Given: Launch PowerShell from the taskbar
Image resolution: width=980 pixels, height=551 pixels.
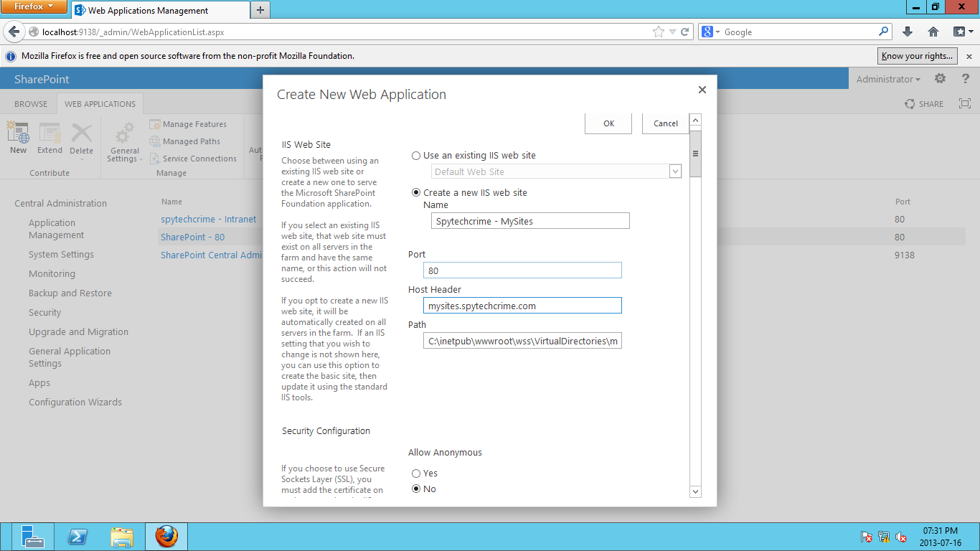Looking at the screenshot, I should (x=77, y=537).
